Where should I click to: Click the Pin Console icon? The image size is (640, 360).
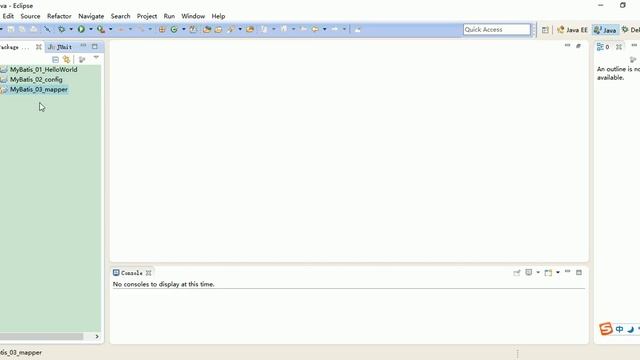point(517,273)
